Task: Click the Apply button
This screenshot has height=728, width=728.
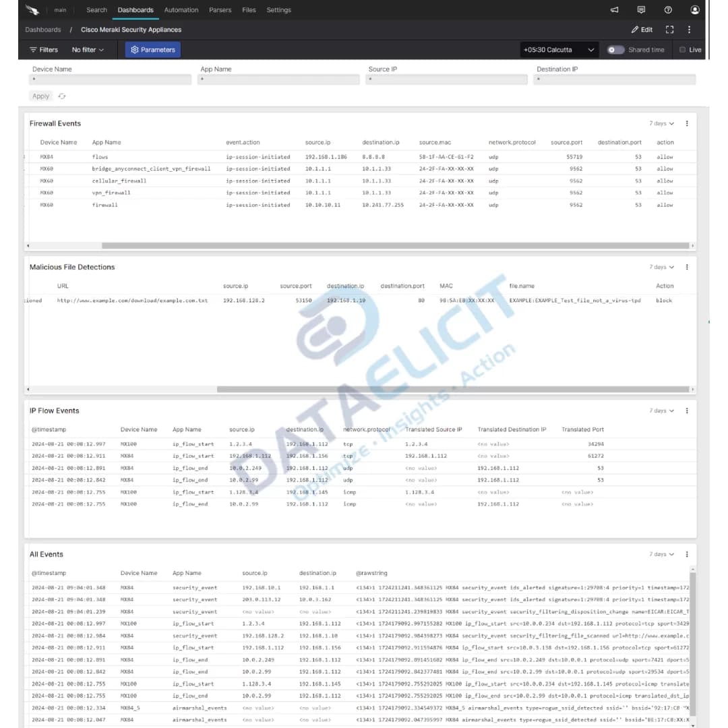Action: [40, 96]
